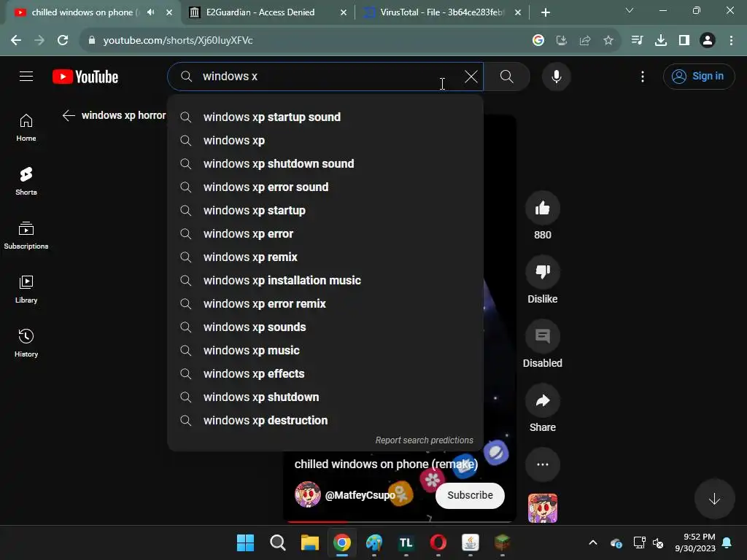Go to next short with down arrow
This screenshot has width=747, height=560.
714,499
